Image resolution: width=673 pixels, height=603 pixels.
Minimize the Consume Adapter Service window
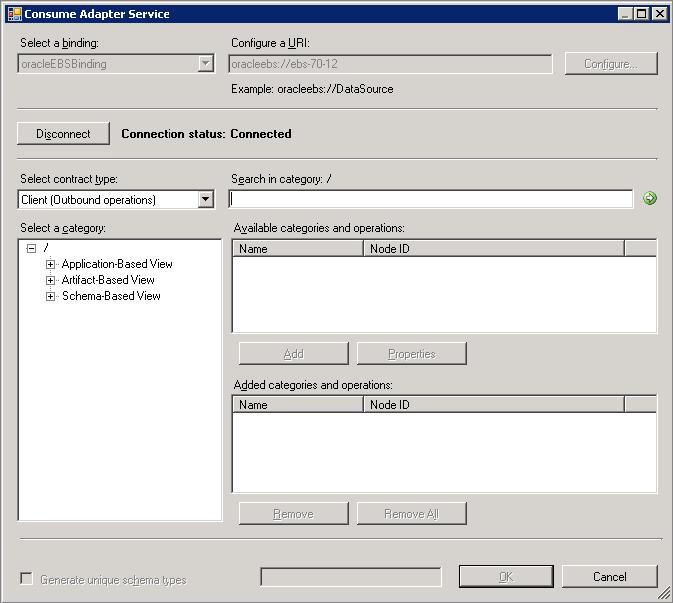click(625, 14)
